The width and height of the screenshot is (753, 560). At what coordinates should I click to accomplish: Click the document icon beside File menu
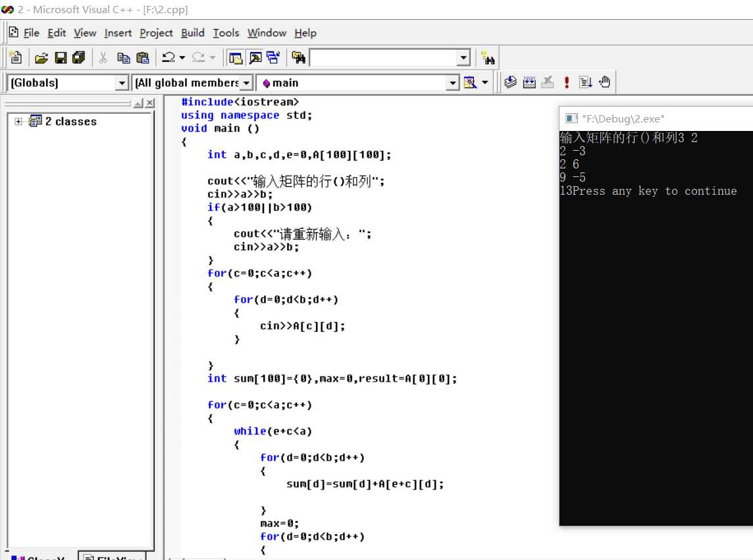coord(13,32)
